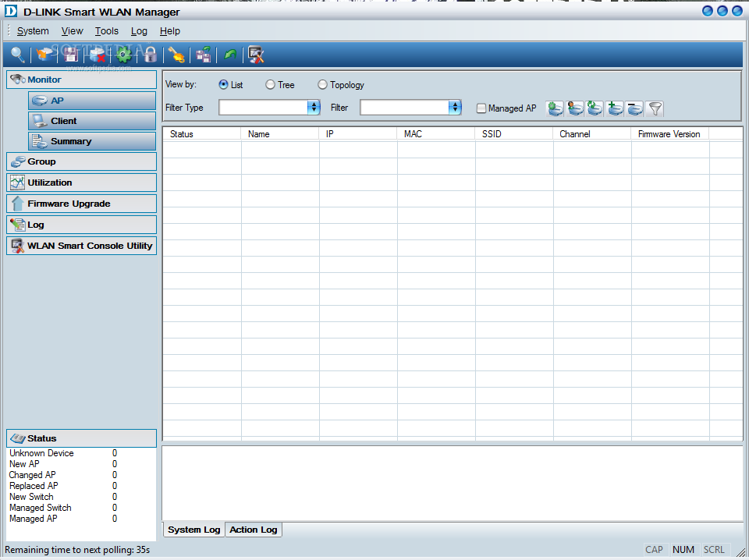The width and height of the screenshot is (749, 560).
Task: Open the Log menu in the menu bar
Action: 139,31
